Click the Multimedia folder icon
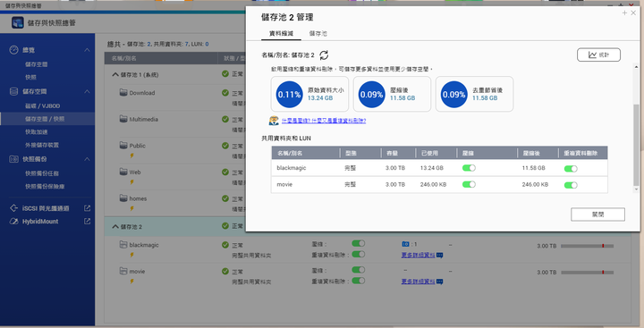This screenshot has height=328, width=644. point(123,119)
